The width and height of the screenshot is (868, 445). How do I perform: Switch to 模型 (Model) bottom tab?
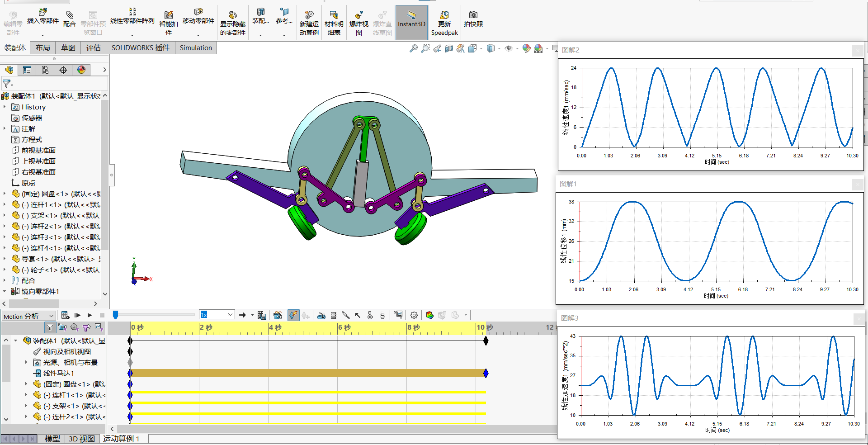click(x=52, y=439)
